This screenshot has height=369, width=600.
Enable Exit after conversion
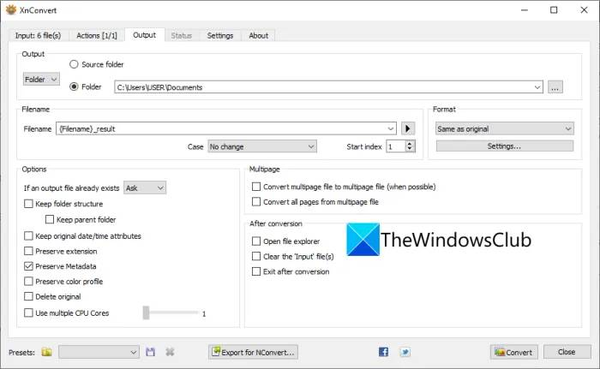click(256, 271)
